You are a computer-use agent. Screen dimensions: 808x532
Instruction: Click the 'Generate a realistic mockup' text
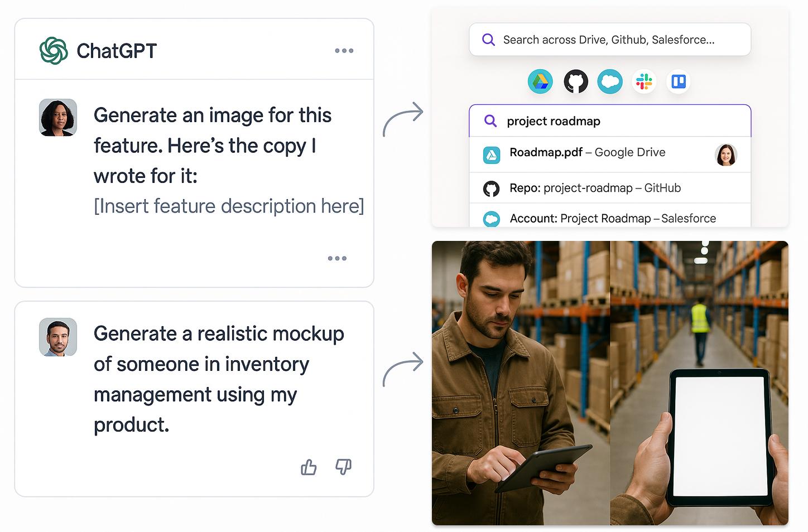pyautogui.click(x=219, y=333)
